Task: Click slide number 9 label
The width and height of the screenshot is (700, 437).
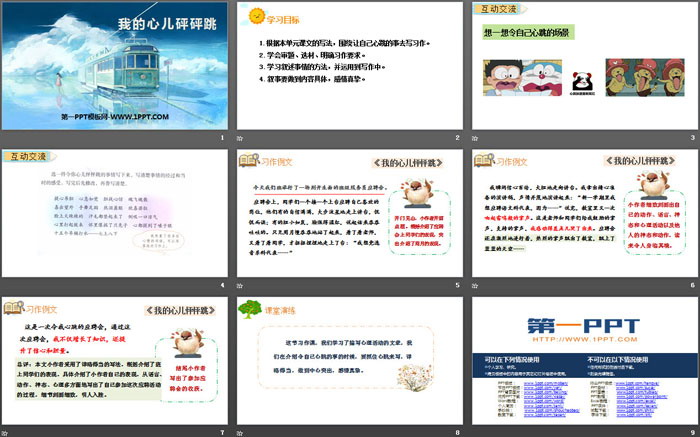Action: pyautogui.click(x=692, y=433)
